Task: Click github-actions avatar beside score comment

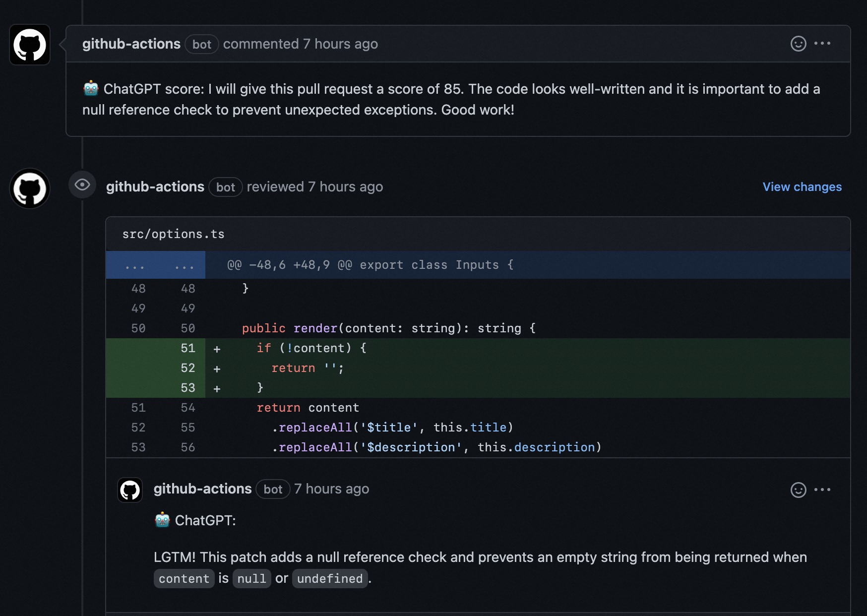Action: pos(30,45)
